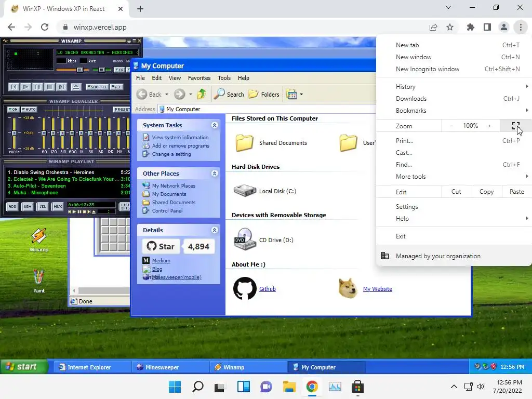This screenshot has width=532, height=399.
Task: Open Favorites menu in My Computer
Action: (x=199, y=78)
